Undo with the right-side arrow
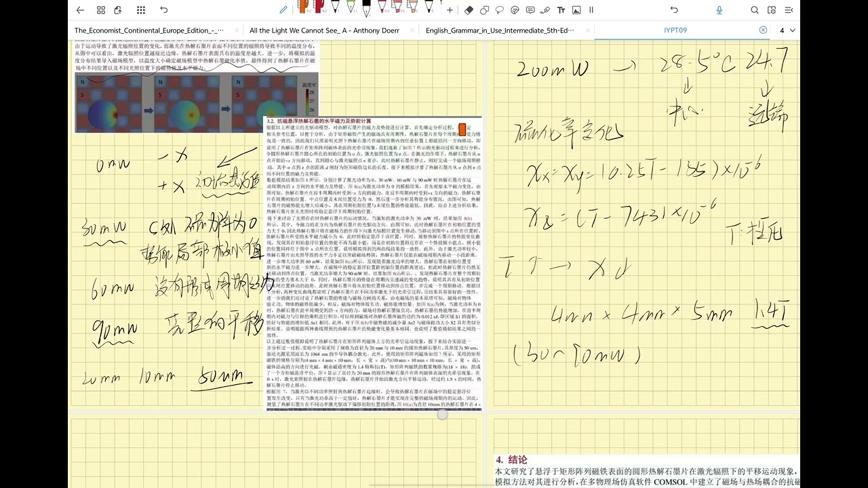868x488 pixels. [674, 10]
